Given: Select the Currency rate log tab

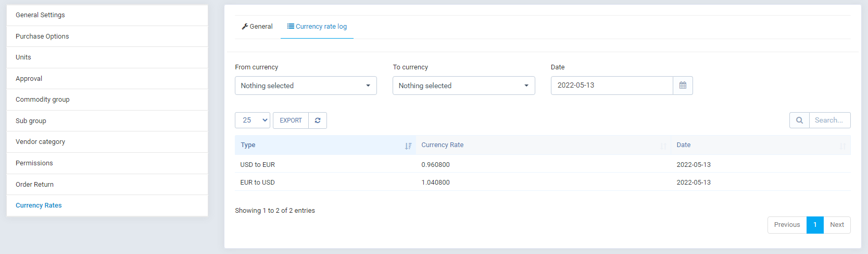Looking at the screenshot, I should (x=317, y=27).
